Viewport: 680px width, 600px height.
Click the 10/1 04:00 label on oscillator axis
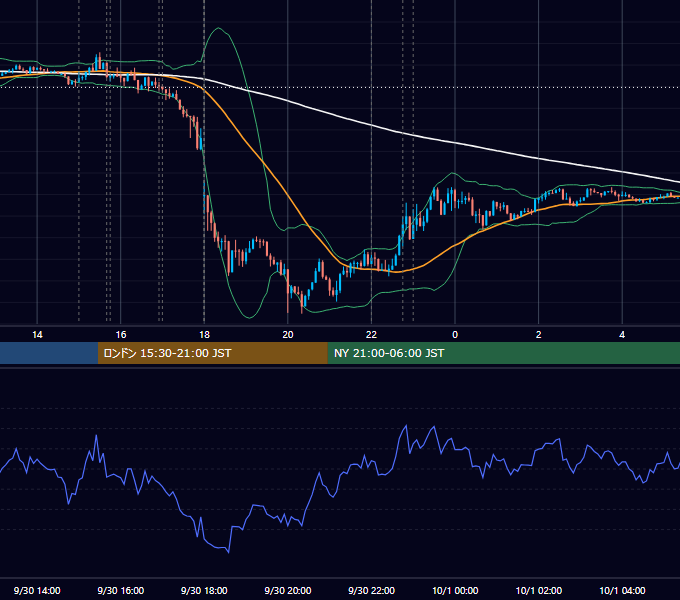622,590
